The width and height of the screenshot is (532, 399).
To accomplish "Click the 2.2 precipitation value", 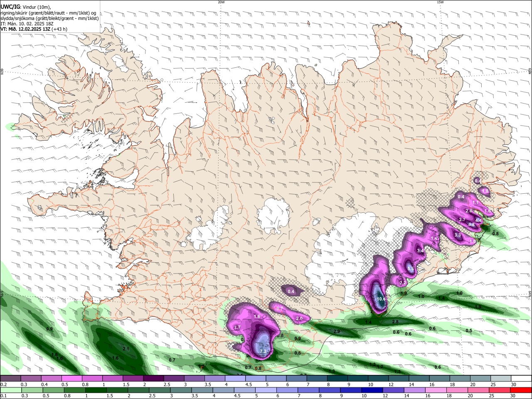I will click(402, 283).
